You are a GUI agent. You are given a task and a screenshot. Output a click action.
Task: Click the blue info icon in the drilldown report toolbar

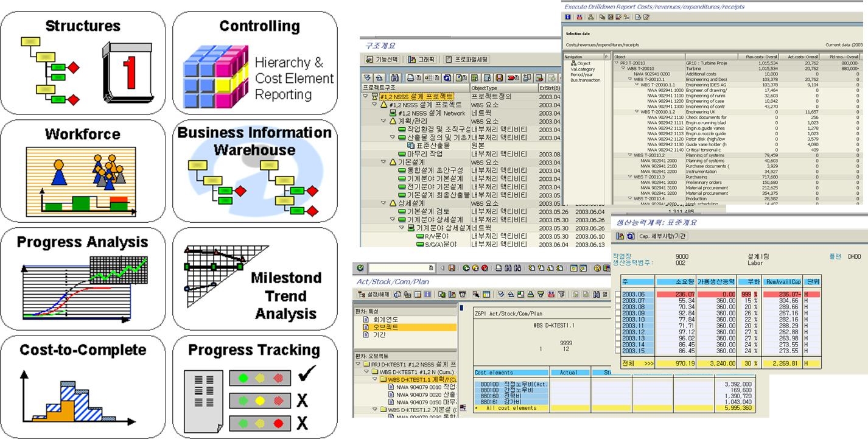(568, 17)
